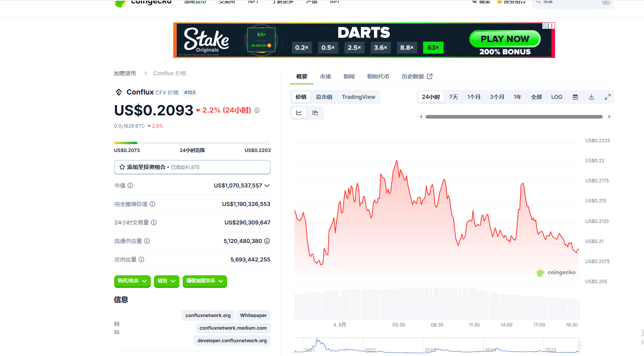Viewport: 644px width, 356px height.
Task: Click the Conflux coin logo icon
Action: [119, 92]
